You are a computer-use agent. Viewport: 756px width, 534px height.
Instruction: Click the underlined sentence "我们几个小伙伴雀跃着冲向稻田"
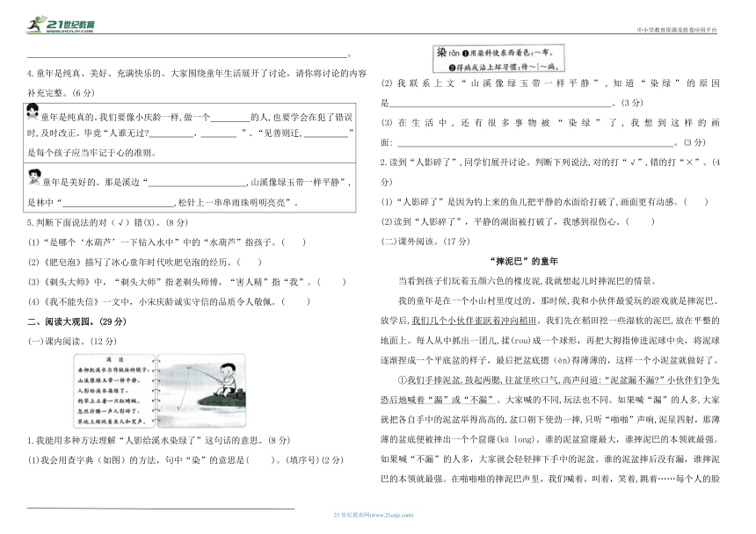474,321
